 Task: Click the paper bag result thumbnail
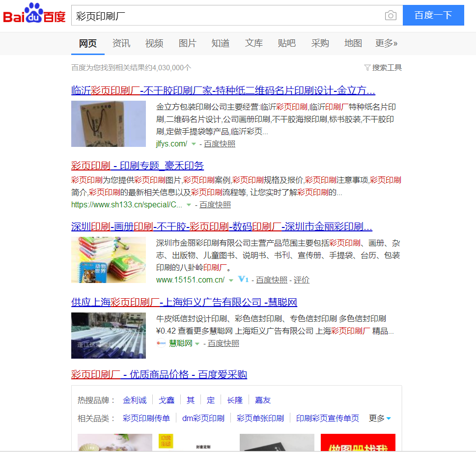[x=109, y=124]
